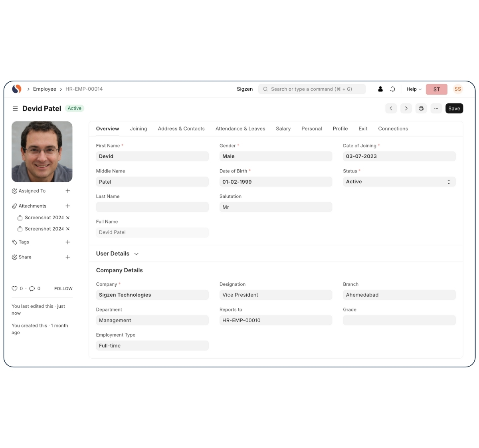
Task: Go to next employee record arrow
Action: point(406,109)
